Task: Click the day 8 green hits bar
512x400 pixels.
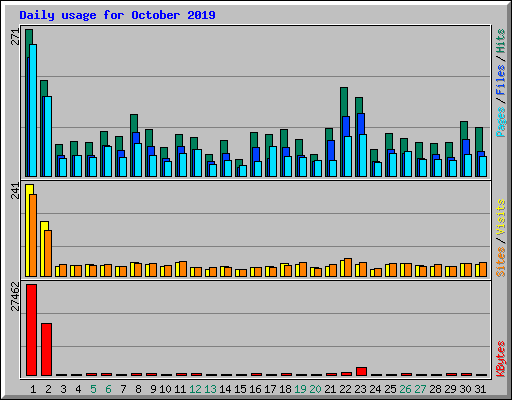Action: pyautogui.click(x=134, y=123)
